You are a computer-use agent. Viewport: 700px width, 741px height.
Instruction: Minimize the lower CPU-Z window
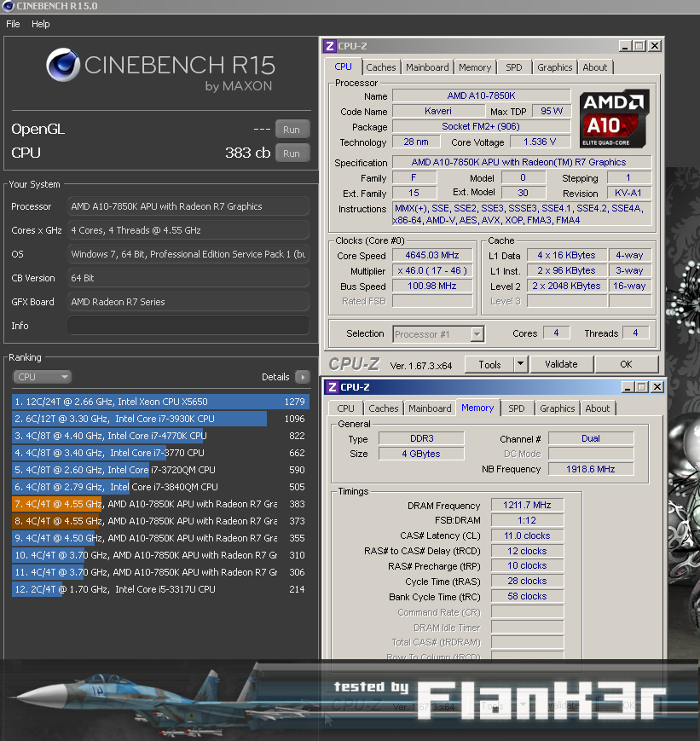628,387
